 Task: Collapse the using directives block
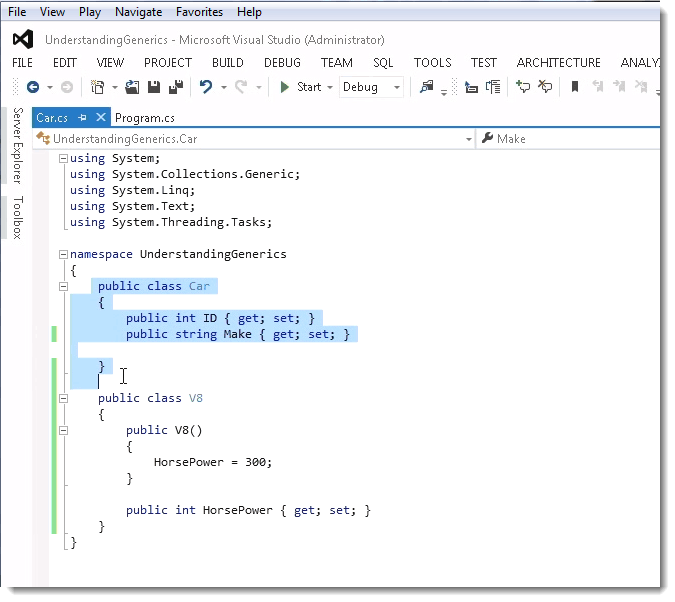click(63, 158)
